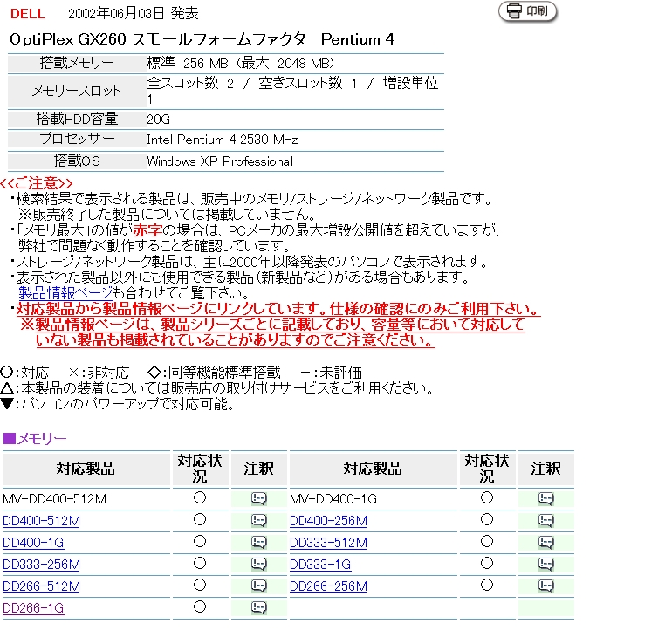
Task: Open the visited DD266-1G link
Action: [x=33, y=608]
